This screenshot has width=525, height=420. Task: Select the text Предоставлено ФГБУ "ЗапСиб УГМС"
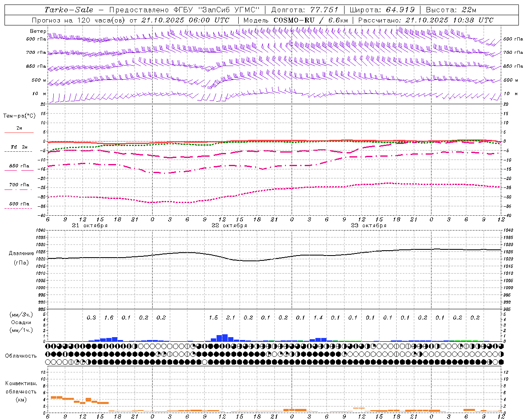[185, 10]
